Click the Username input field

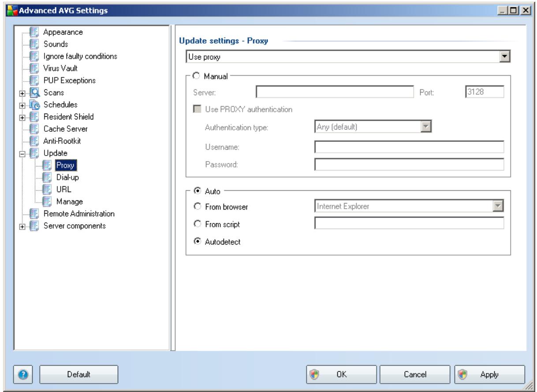409,147
